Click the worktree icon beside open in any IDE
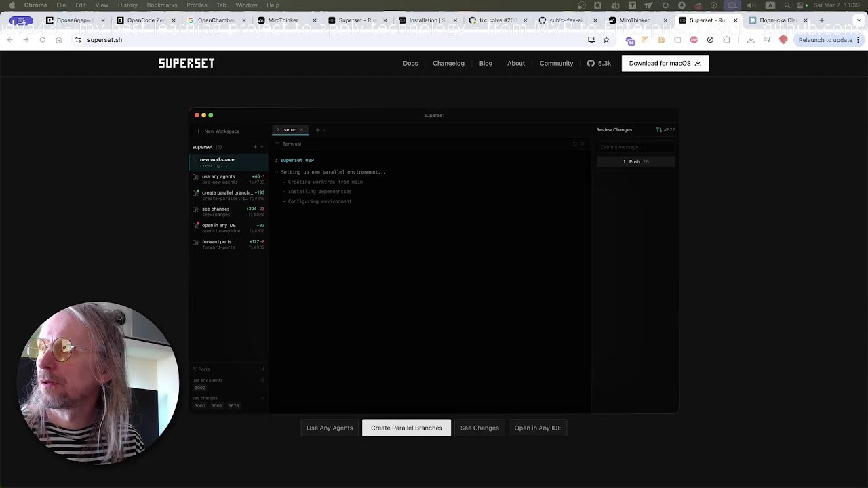868x488 pixels. pyautogui.click(x=196, y=226)
